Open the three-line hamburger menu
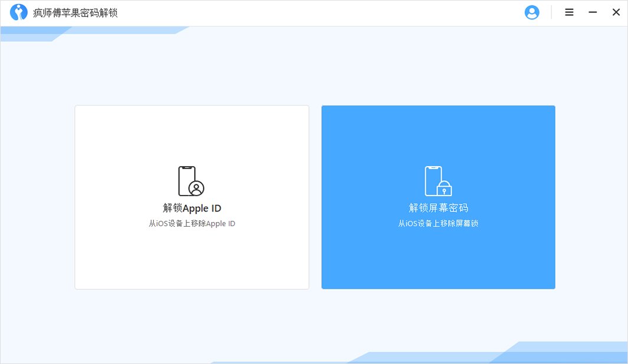 (x=569, y=12)
